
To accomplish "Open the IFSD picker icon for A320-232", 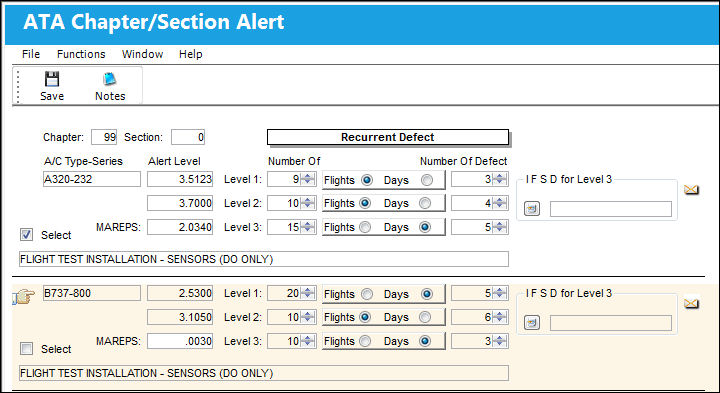I will tap(532, 209).
